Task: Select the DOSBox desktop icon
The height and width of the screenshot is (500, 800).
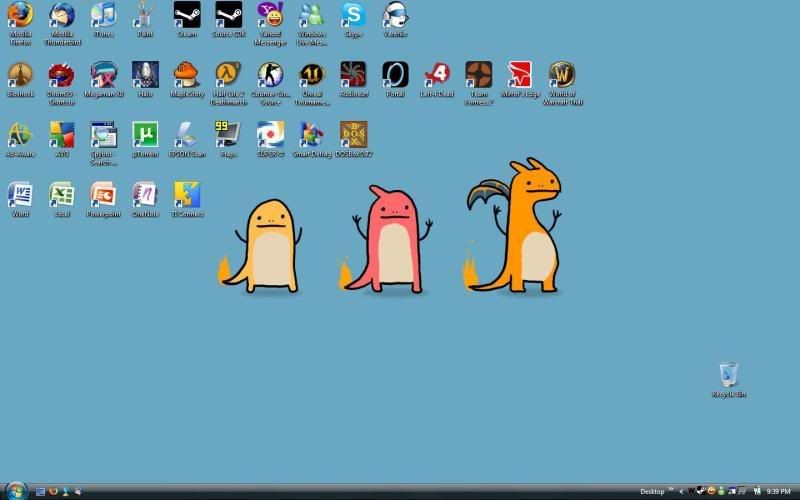Action: 354,139
